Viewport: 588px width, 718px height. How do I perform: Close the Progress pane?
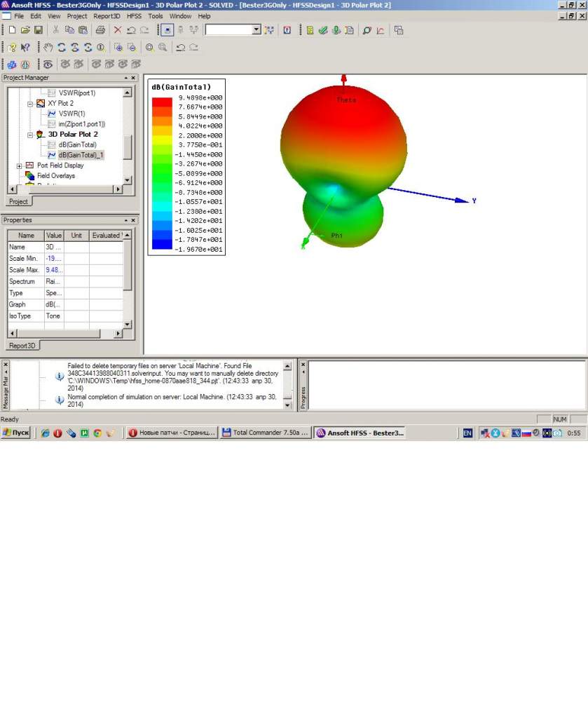click(303, 365)
